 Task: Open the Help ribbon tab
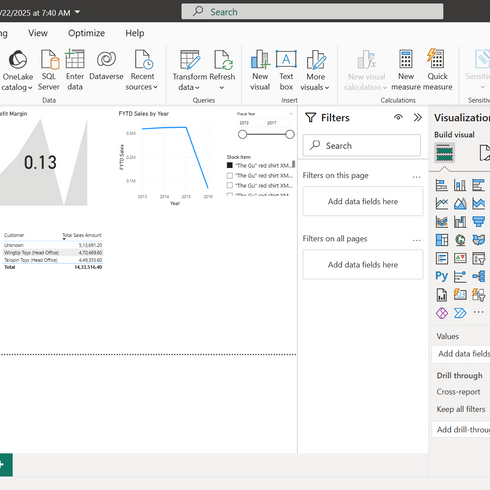pos(135,33)
